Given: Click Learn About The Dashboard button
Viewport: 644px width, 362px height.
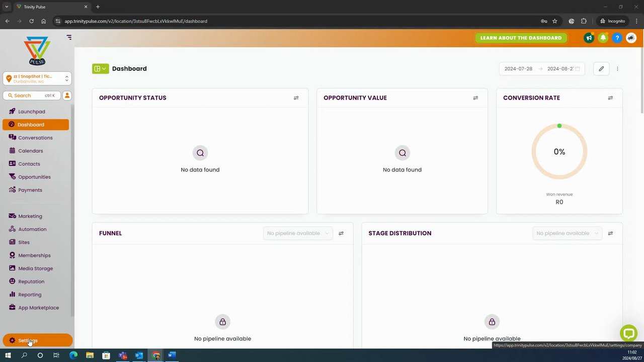Looking at the screenshot, I should (521, 38).
